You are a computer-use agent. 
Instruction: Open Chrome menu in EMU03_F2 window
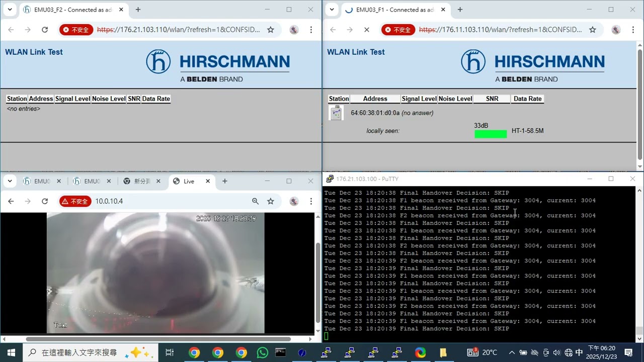click(x=311, y=30)
